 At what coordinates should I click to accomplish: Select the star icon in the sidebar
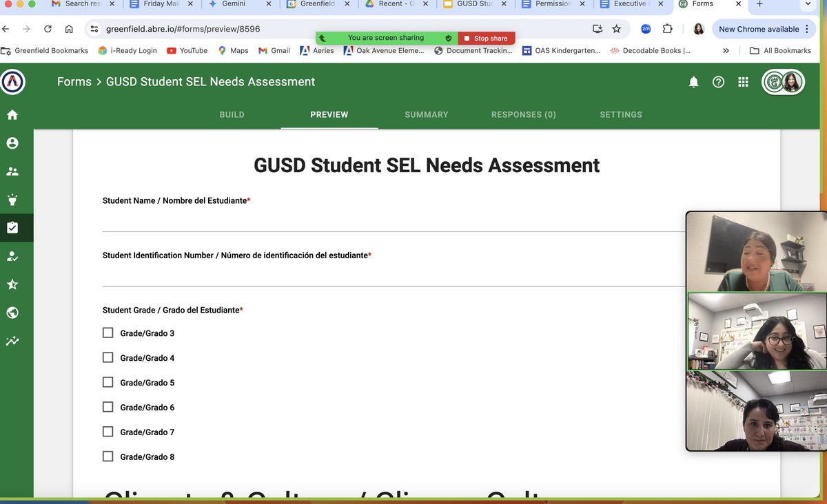(12, 284)
